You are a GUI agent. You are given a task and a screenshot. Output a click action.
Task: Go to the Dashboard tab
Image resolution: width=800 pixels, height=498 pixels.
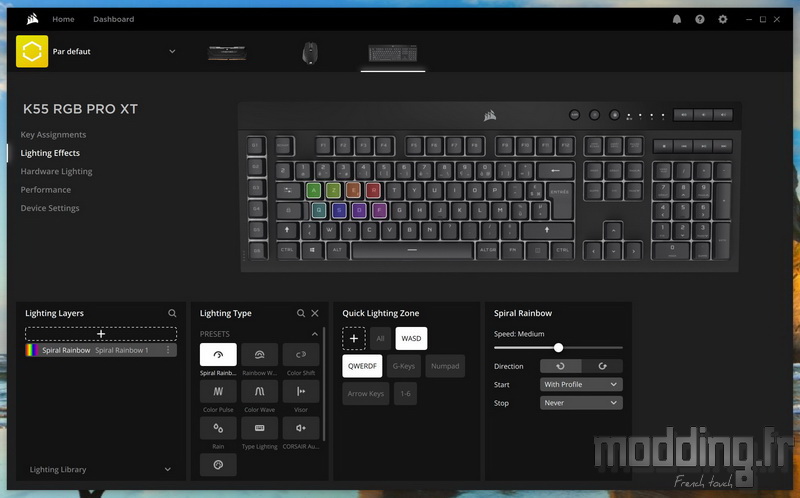pos(113,19)
